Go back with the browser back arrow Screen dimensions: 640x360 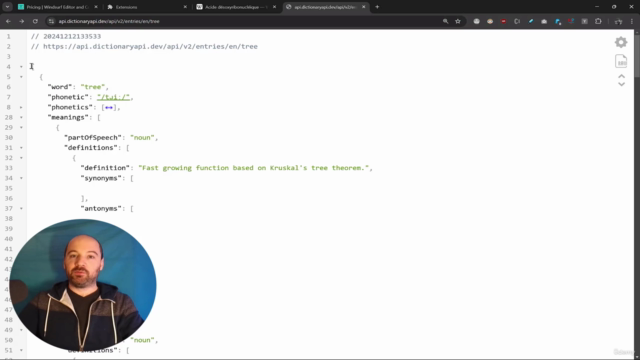pyautogui.click(x=8, y=21)
